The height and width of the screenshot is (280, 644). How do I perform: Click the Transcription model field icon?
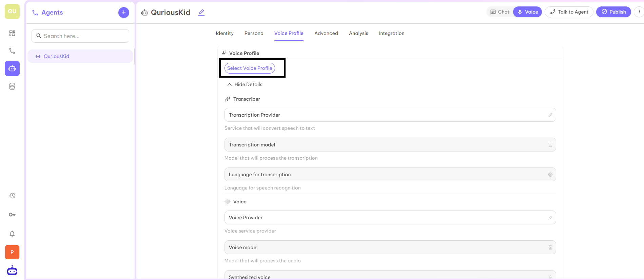(x=550, y=145)
